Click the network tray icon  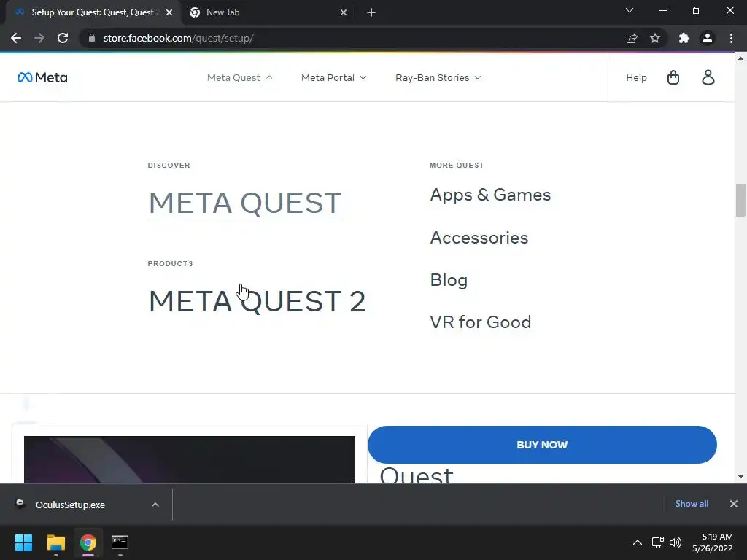click(658, 542)
